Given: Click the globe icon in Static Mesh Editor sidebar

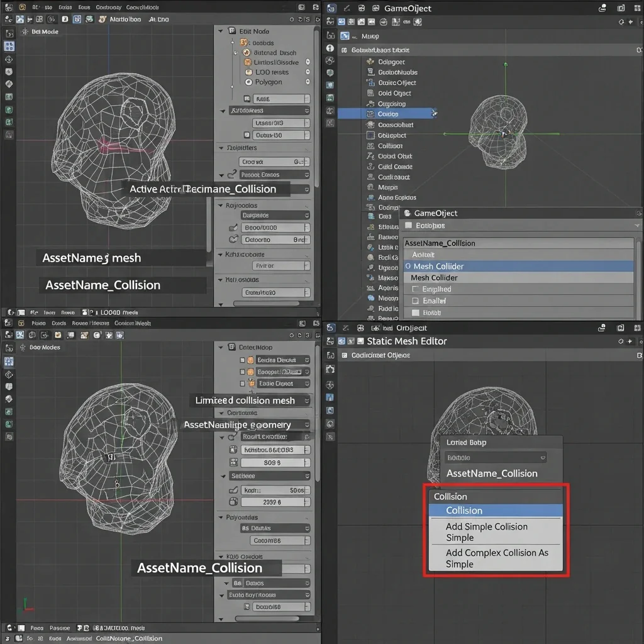Looking at the screenshot, I should (x=330, y=425).
